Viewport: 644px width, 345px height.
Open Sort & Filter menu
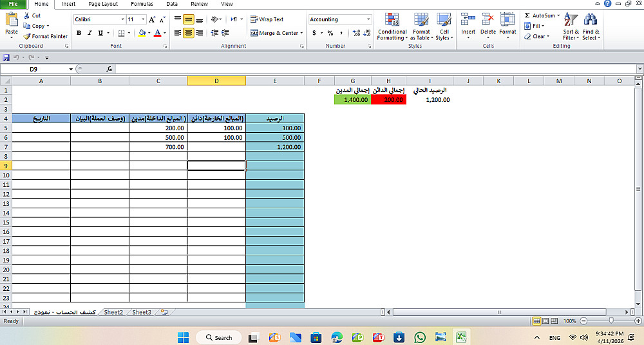(571, 26)
